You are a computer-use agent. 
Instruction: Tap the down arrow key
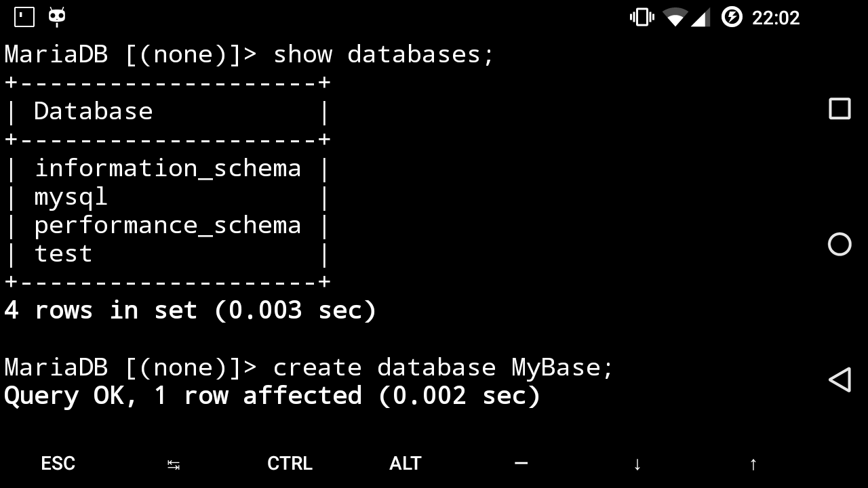(x=637, y=464)
